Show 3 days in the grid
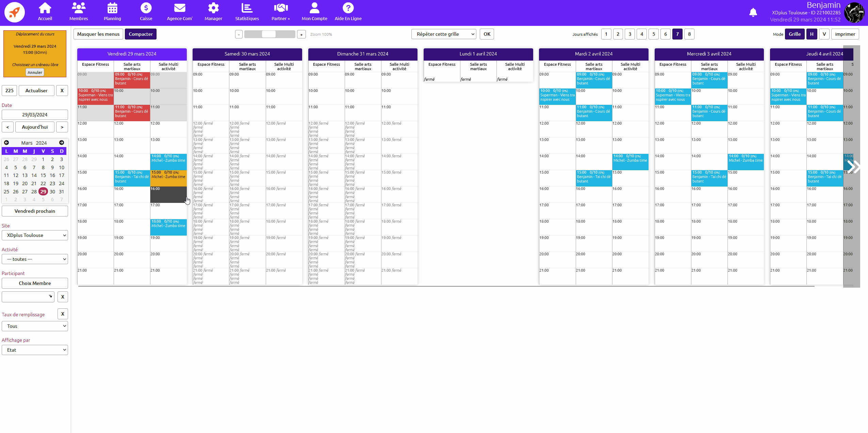Viewport: 868px width, 433px height. point(630,34)
